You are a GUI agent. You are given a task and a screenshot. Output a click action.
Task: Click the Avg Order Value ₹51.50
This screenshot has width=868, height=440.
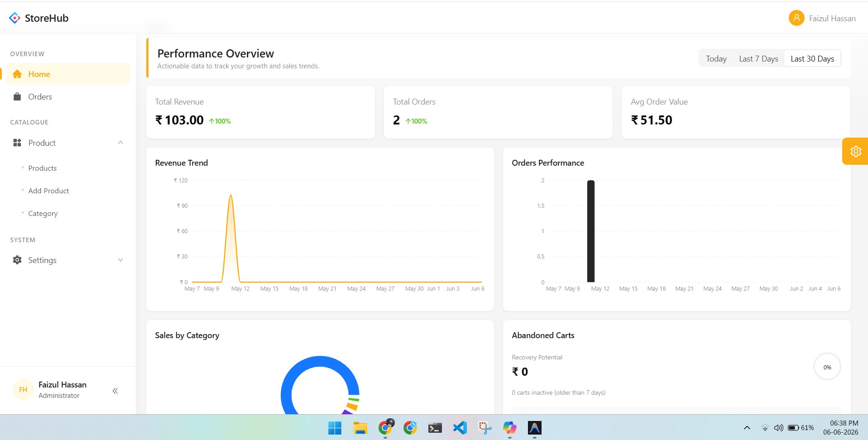tap(652, 120)
